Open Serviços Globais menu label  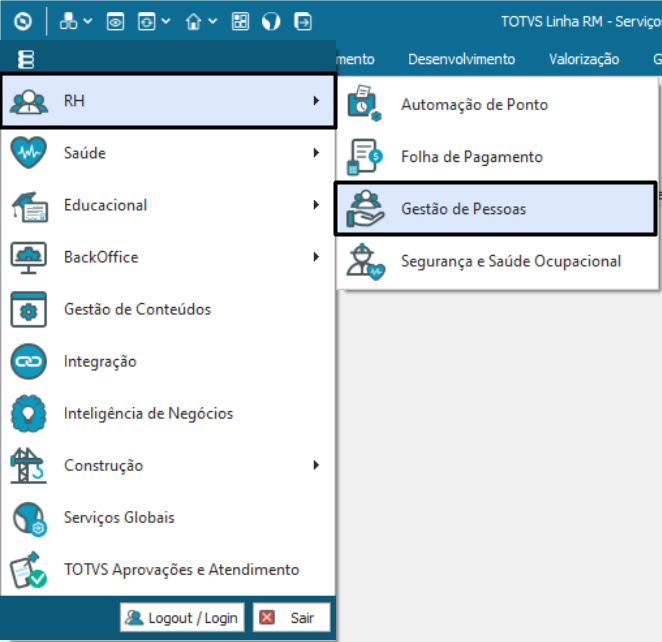(x=119, y=518)
